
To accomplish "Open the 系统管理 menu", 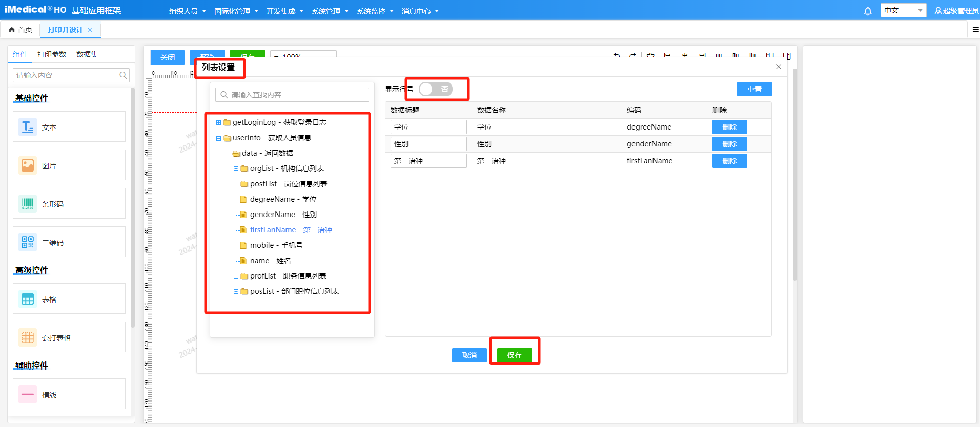I will click(330, 11).
